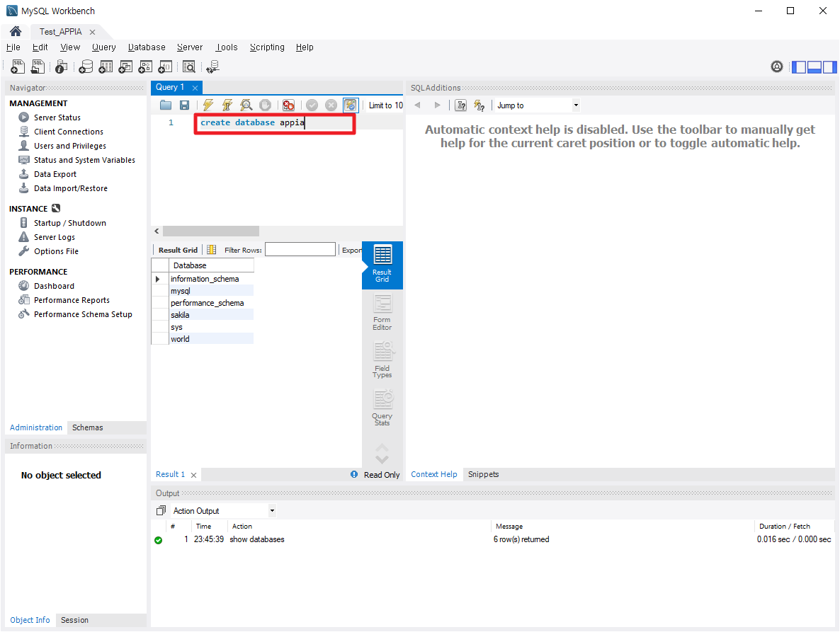Run Explain with the magnifier lightning icon
Image resolution: width=840 pixels, height=632 pixels.
246,105
